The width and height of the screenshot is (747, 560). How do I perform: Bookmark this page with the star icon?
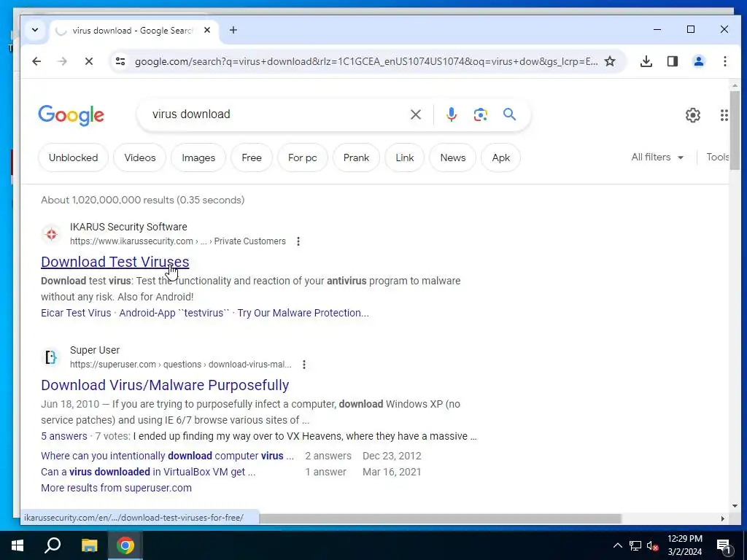click(x=610, y=61)
